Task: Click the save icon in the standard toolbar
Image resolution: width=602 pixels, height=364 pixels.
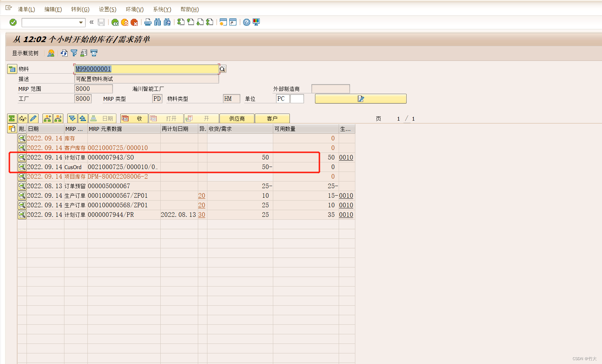Action: (101, 22)
